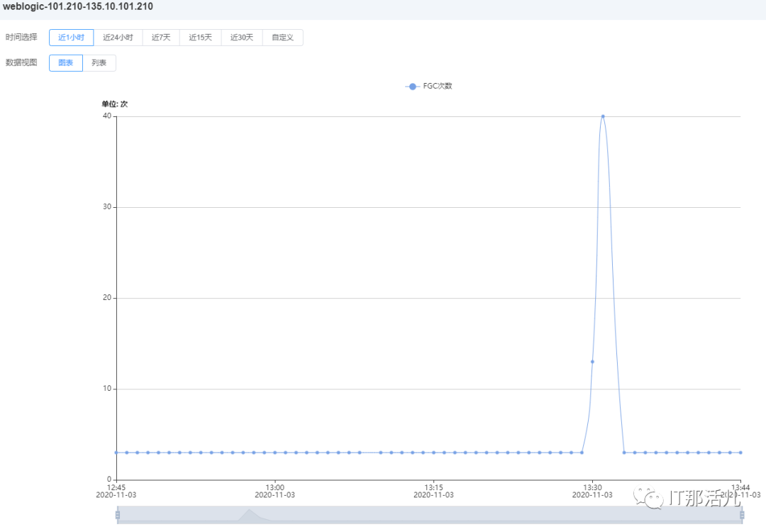766x532 pixels.
Task: Click the first data point at 12:45
Action: point(116,453)
